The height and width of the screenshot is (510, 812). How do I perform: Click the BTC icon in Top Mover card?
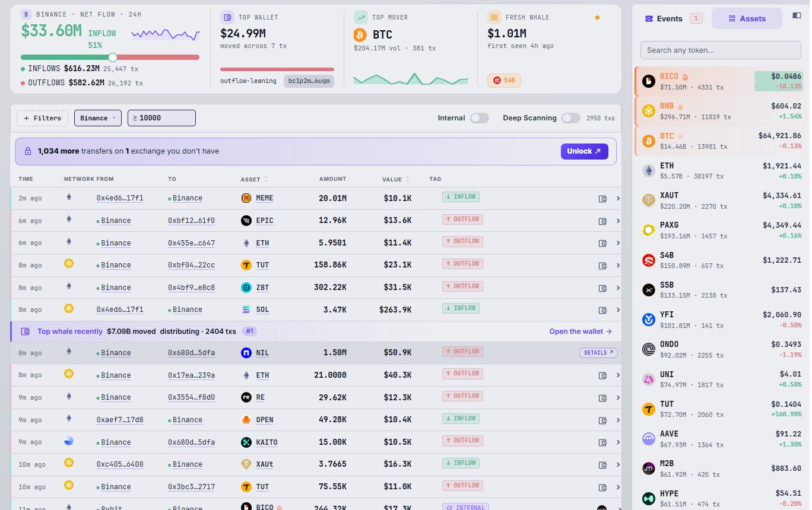pyautogui.click(x=360, y=35)
